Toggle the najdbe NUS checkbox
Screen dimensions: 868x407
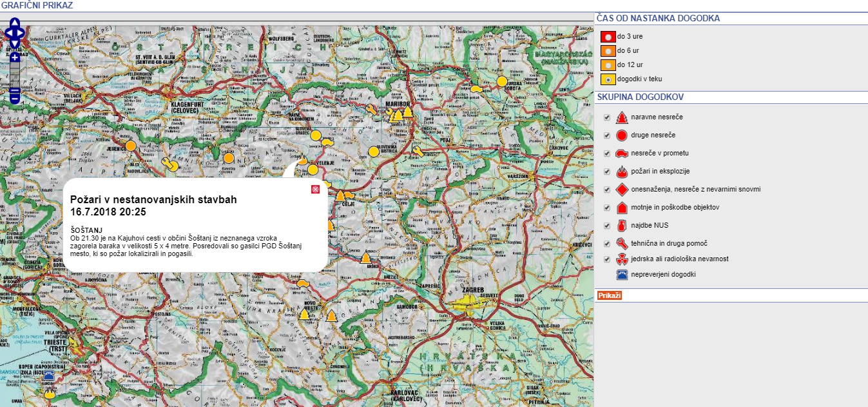click(x=607, y=226)
